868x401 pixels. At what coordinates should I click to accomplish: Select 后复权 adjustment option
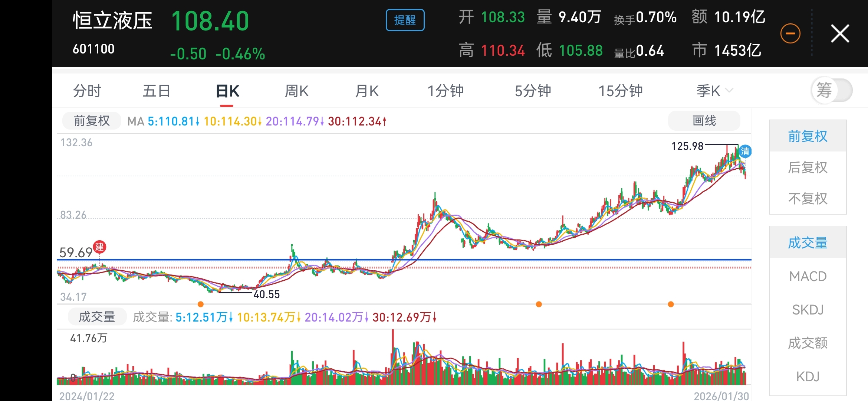(808, 167)
